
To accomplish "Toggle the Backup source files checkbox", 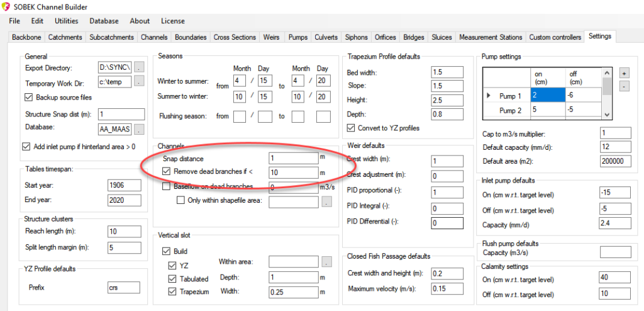I will [x=28, y=97].
